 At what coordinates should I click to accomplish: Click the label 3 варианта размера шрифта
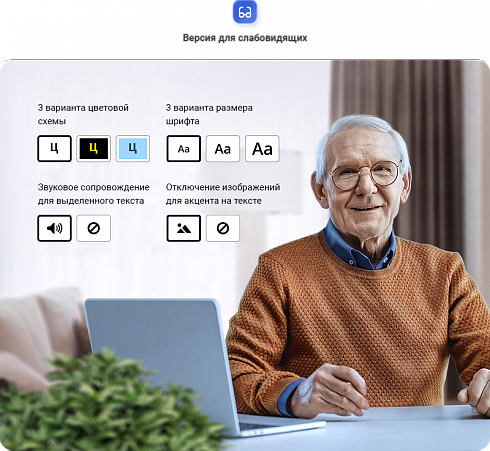click(x=209, y=114)
